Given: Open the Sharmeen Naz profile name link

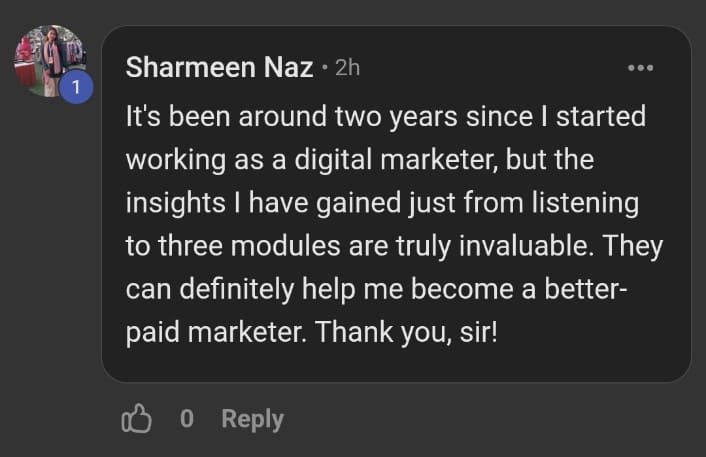Looking at the screenshot, I should point(219,68).
